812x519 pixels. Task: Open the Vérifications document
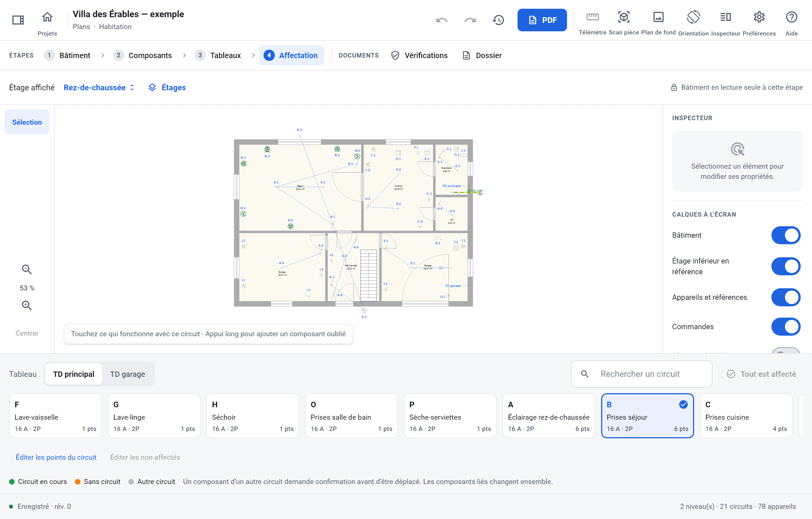[x=419, y=55]
